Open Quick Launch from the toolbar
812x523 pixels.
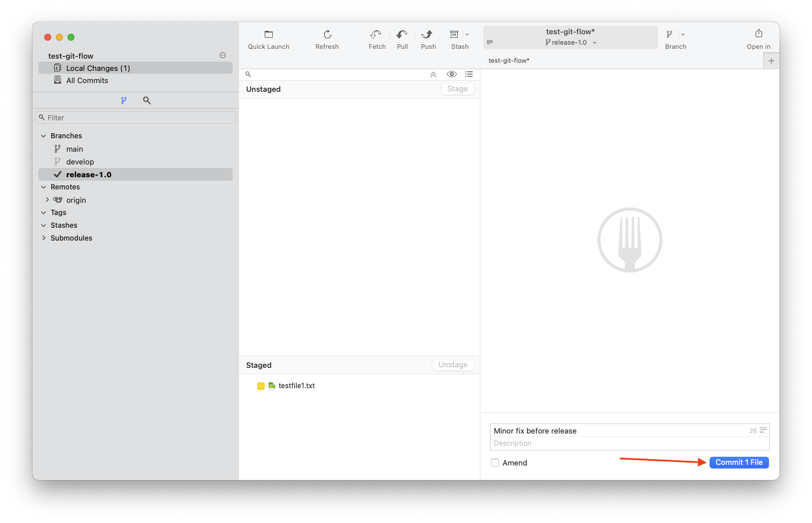[268, 35]
